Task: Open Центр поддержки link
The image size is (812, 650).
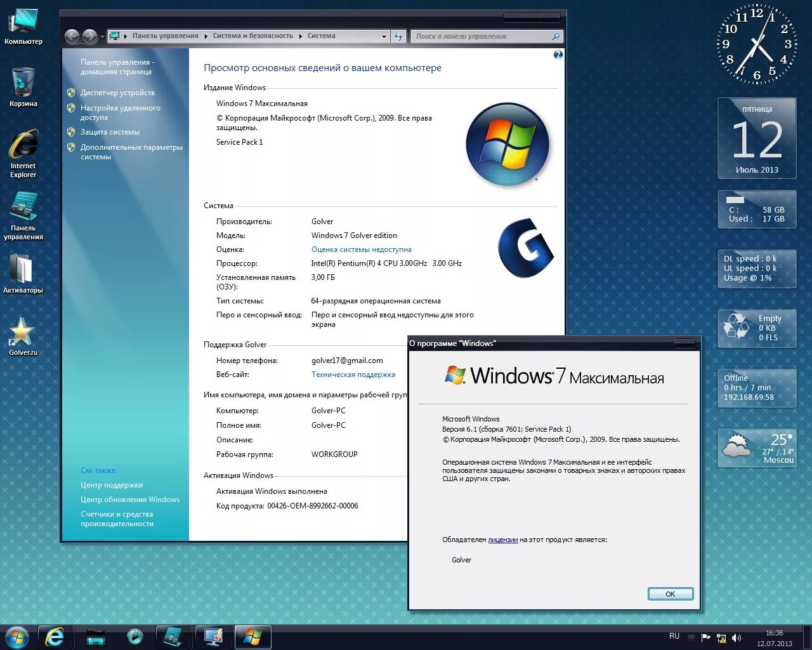Action: (112, 485)
